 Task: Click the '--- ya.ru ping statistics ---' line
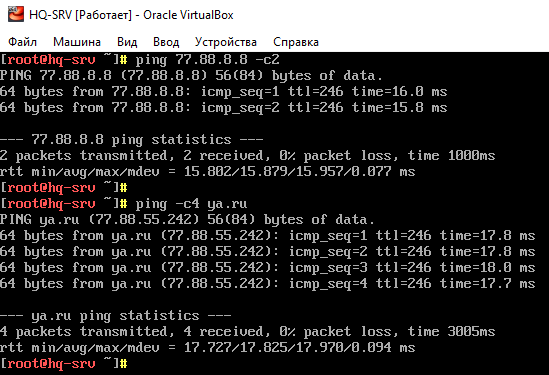[x=116, y=316]
